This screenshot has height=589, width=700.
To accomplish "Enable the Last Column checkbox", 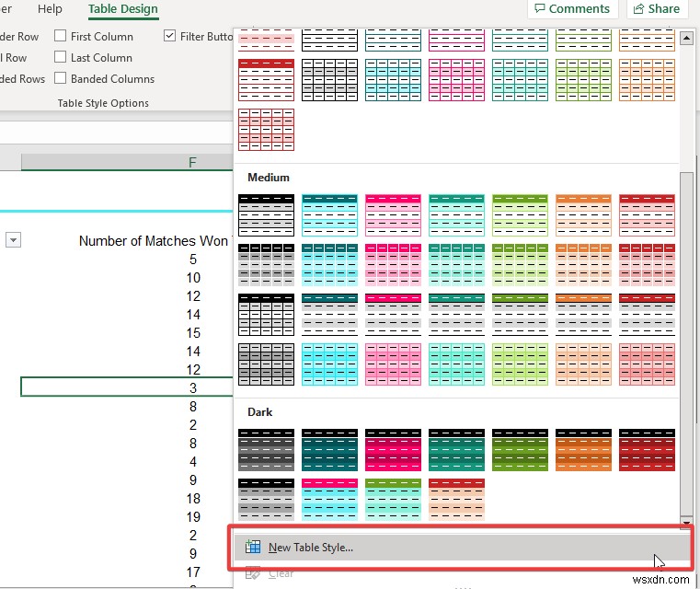I will (60, 57).
